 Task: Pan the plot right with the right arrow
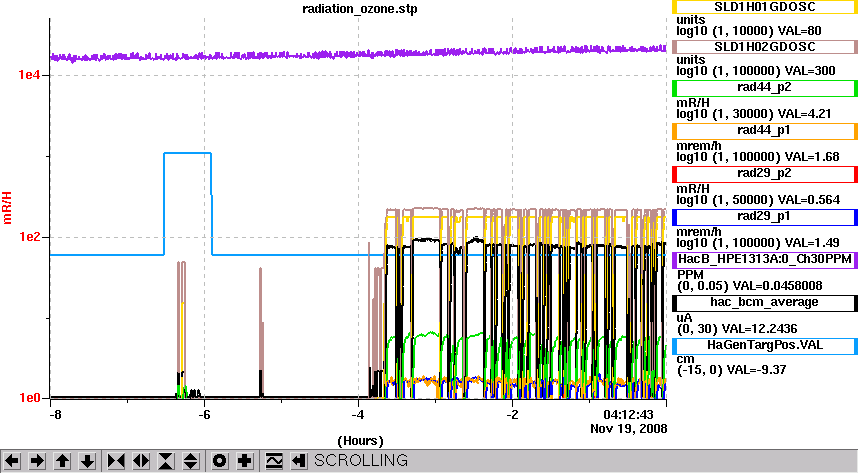37,461
